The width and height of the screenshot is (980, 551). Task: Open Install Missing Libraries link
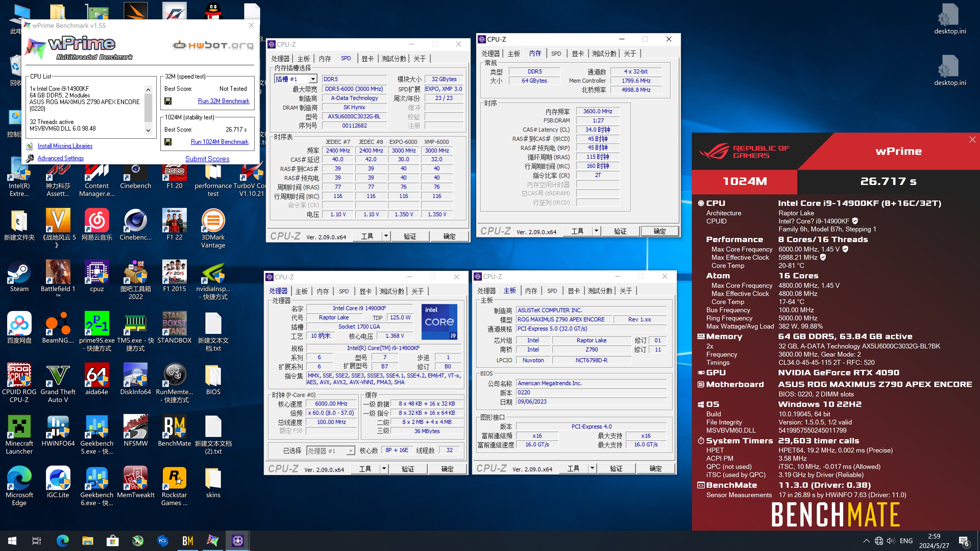(x=65, y=146)
